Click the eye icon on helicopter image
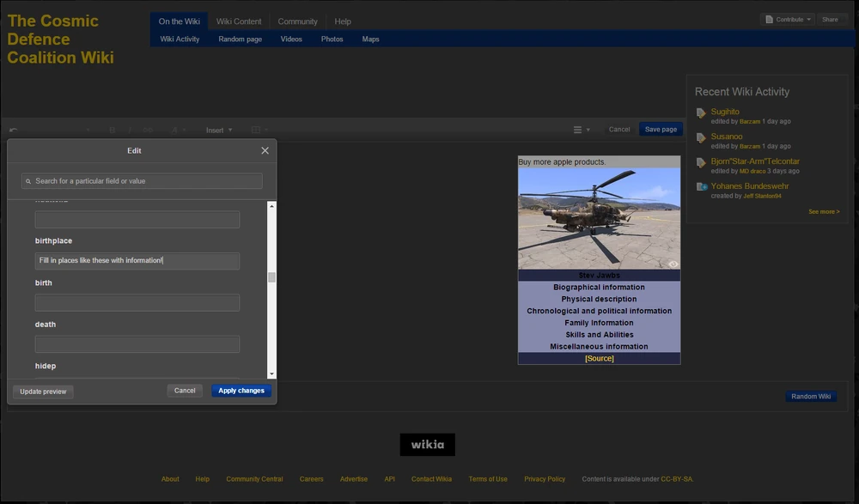This screenshot has height=504, width=859. pos(673,264)
